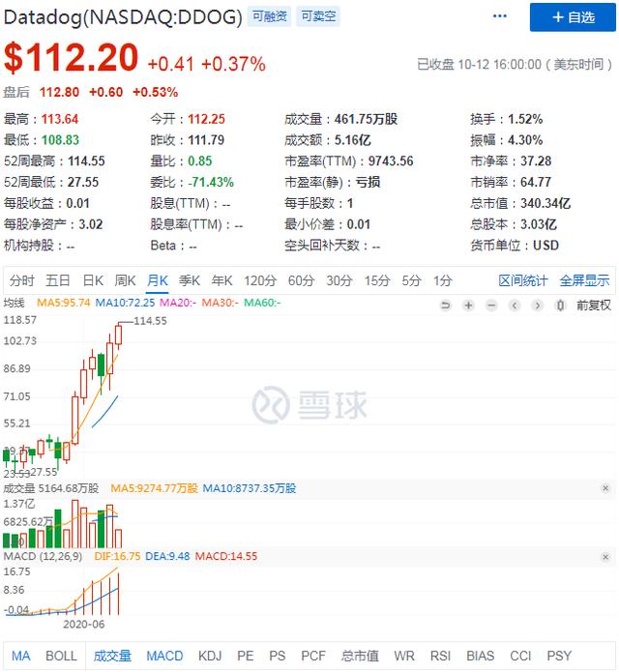Toggle the MA indicator at the bottom

(21, 656)
